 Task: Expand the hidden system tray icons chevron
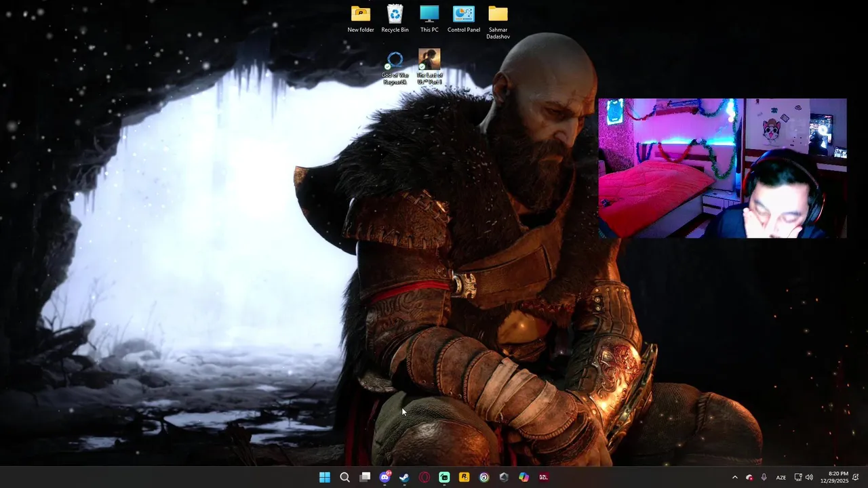click(x=734, y=477)
